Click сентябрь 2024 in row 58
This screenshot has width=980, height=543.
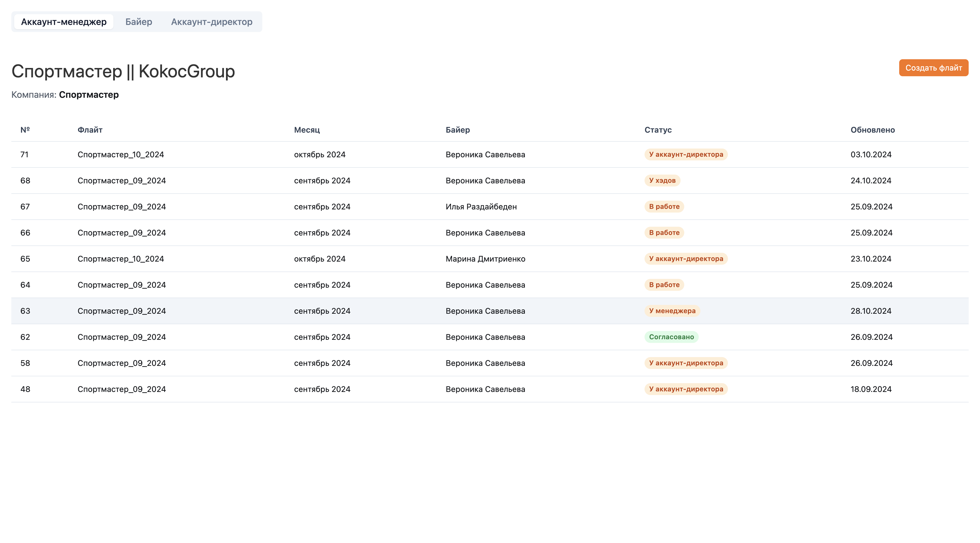coord(322,363)
